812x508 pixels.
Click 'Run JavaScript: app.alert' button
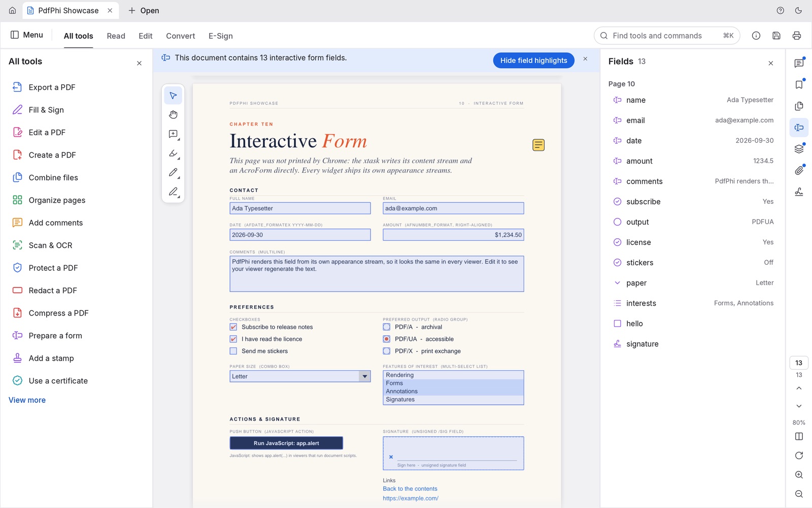pos(286,443)
